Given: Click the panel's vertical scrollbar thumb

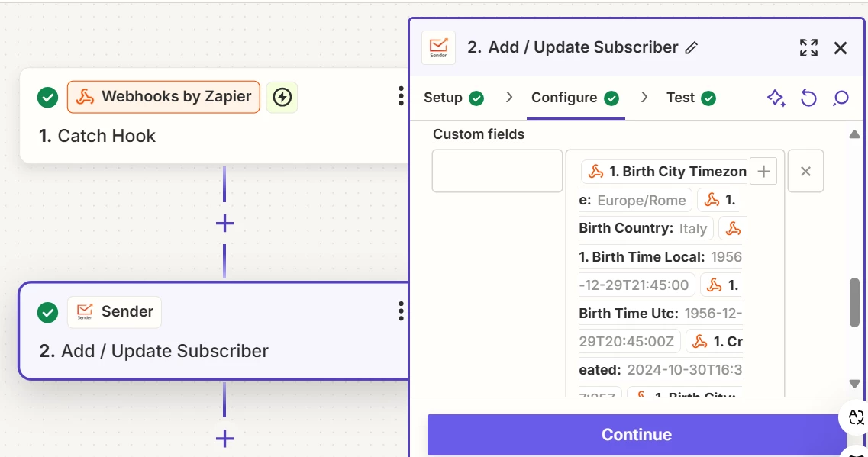Looking at the screenshot, I should 854,301.
